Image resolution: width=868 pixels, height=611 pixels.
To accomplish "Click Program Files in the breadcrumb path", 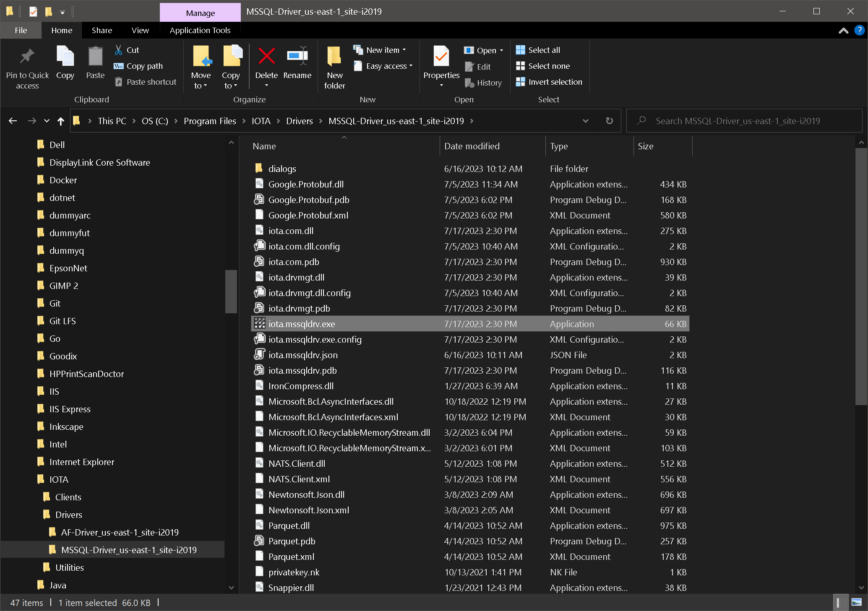I will click(210, 121).
